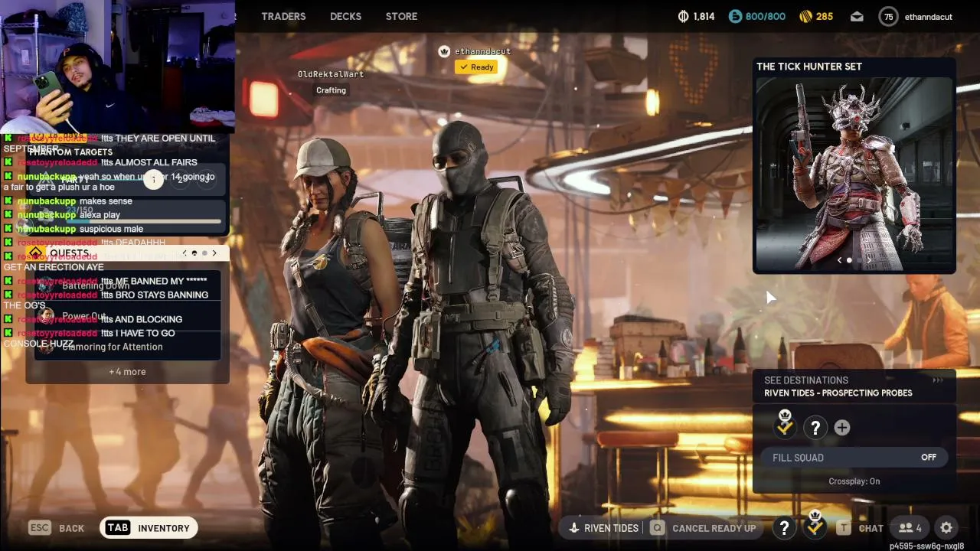The width and height of the screenshot is (980, 551).
Task: Toggle Fill Squad off switch
Action: (854, 458)
